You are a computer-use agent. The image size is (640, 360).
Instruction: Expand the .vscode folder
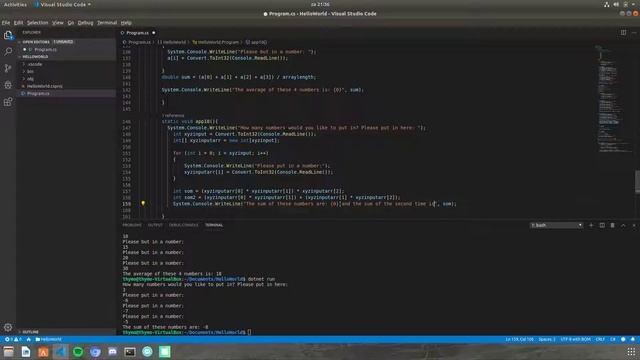[x=35, y=64]
